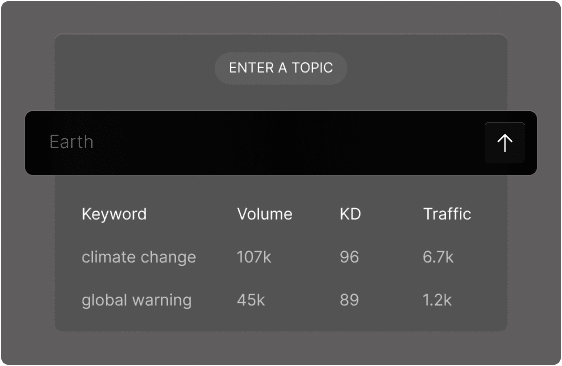Click the KD score 89
The width and height of the screenshot is (562, 366).
[349, 300]
